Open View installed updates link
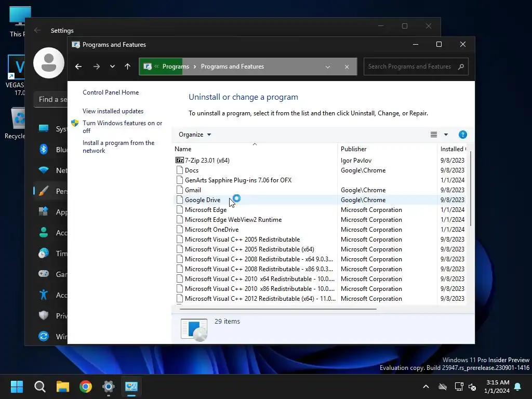 (x=113, y=111)
